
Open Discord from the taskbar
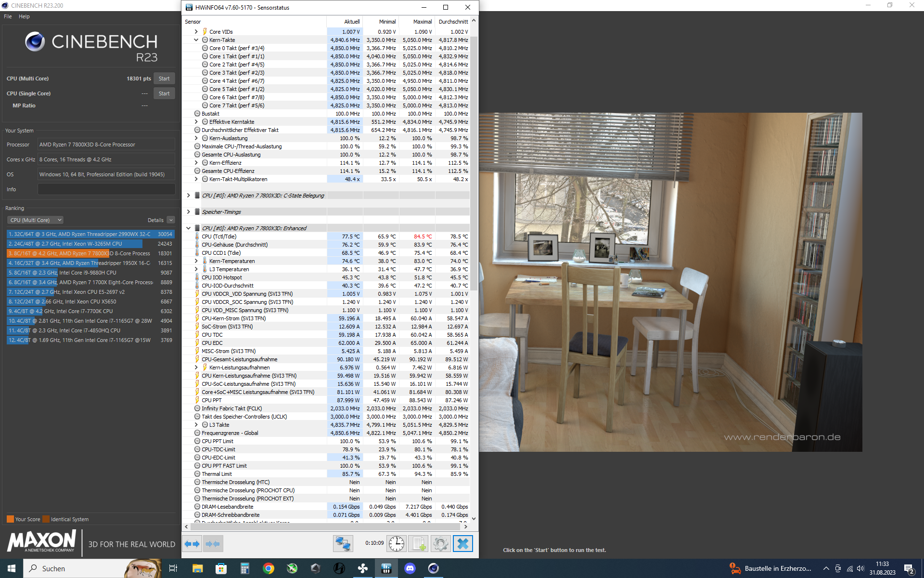click(410, 568)
